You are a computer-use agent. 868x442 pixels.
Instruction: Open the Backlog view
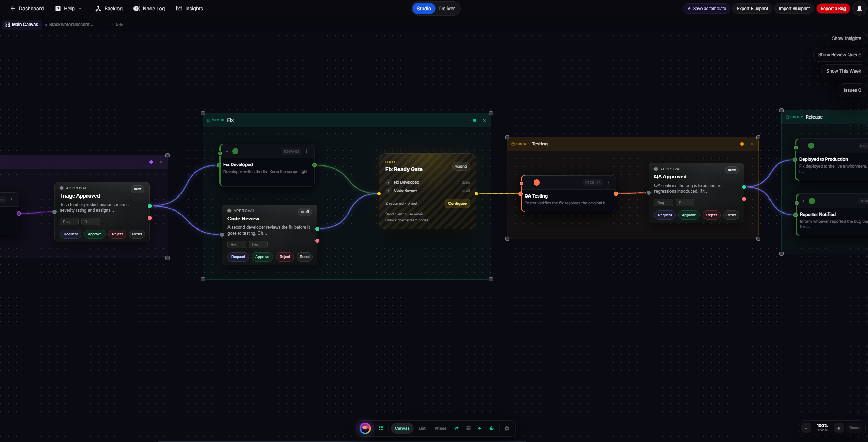point(109,9)
